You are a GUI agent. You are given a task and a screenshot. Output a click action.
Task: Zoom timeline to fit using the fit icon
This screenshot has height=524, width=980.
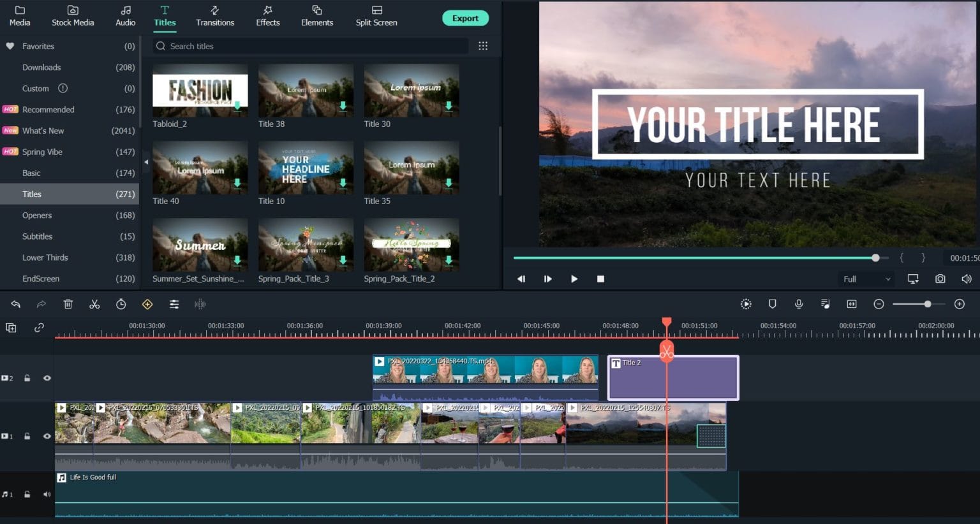[852, 304]
